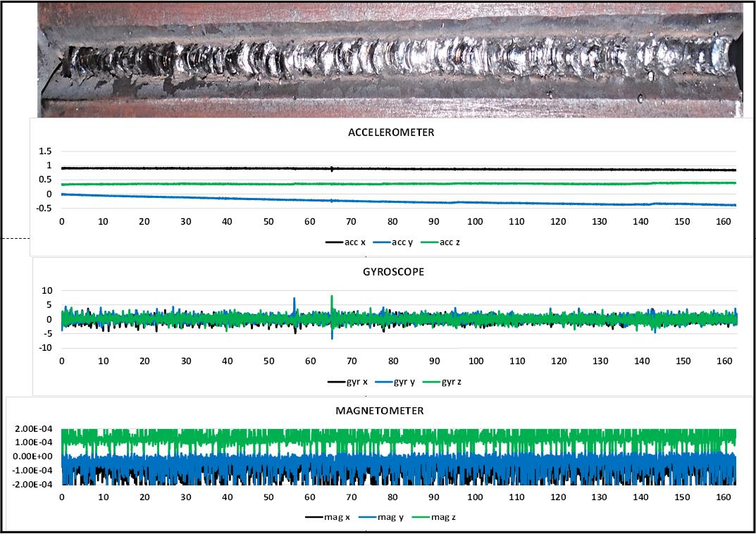Screen dimensions: 756x534
Task: Click the weld bead photograph
Action: tap(390, 60)
